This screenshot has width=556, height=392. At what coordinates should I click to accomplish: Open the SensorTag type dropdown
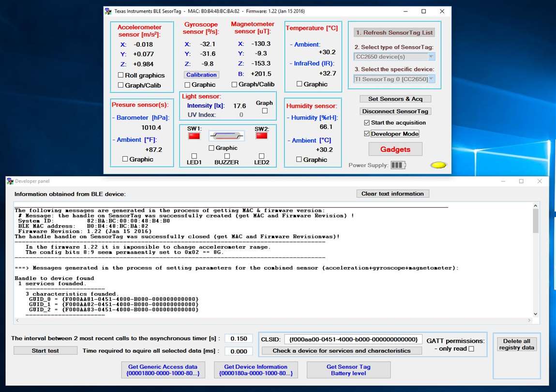[x=431, y=57]
